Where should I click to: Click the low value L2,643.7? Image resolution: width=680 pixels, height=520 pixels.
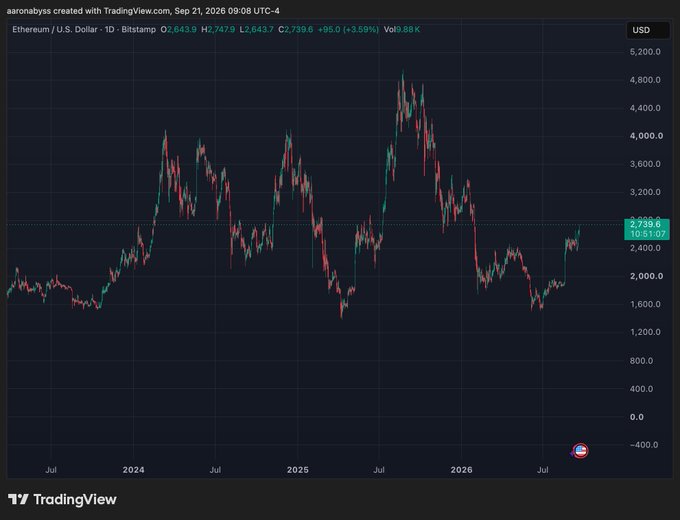click(257, 29)
